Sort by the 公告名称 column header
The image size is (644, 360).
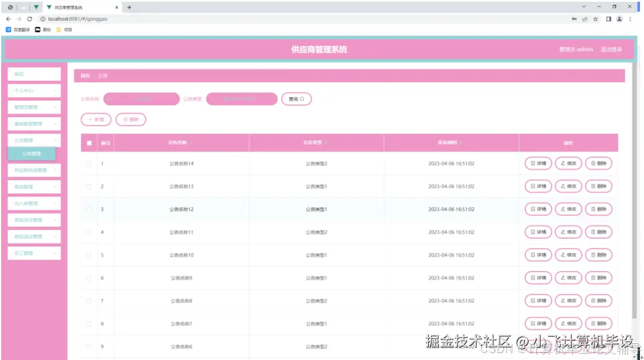180,142
